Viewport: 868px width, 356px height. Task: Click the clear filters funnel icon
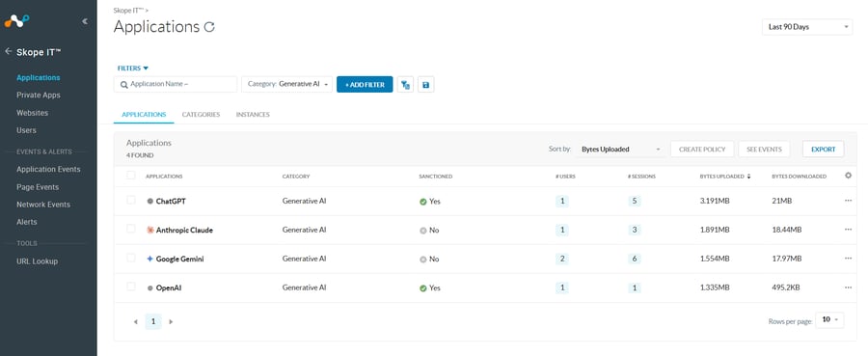[405, 85]
